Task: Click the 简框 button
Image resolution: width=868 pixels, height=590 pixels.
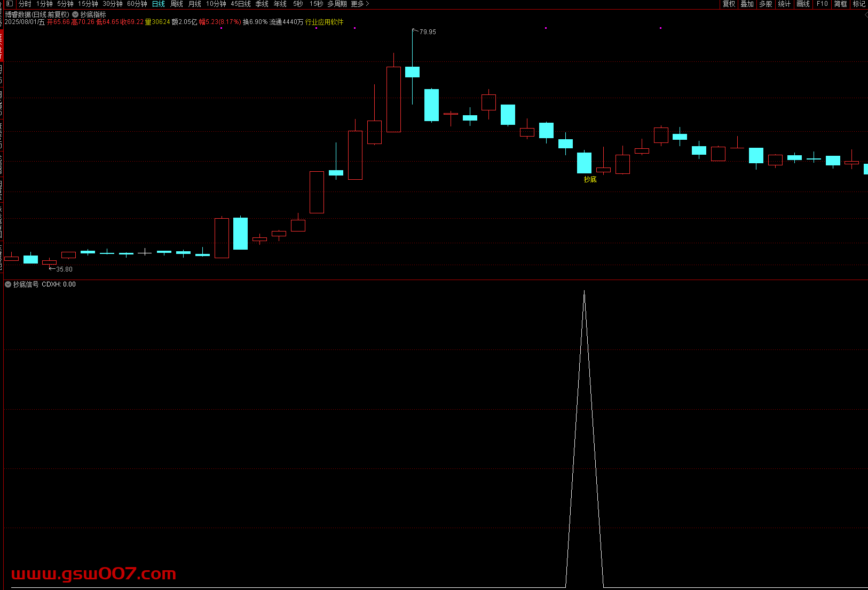Action: (x=841, y=4)
